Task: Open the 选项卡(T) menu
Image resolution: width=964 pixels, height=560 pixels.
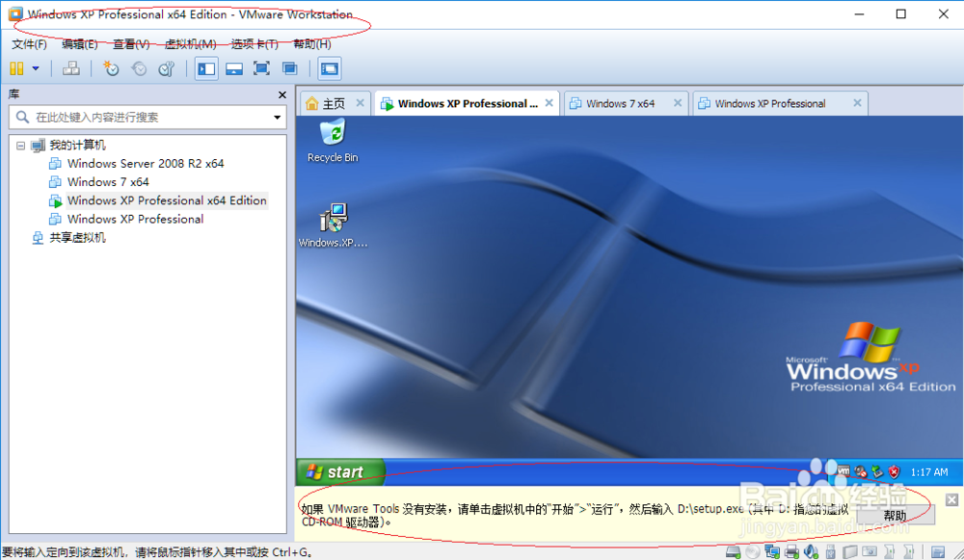Action: point(254,44)
